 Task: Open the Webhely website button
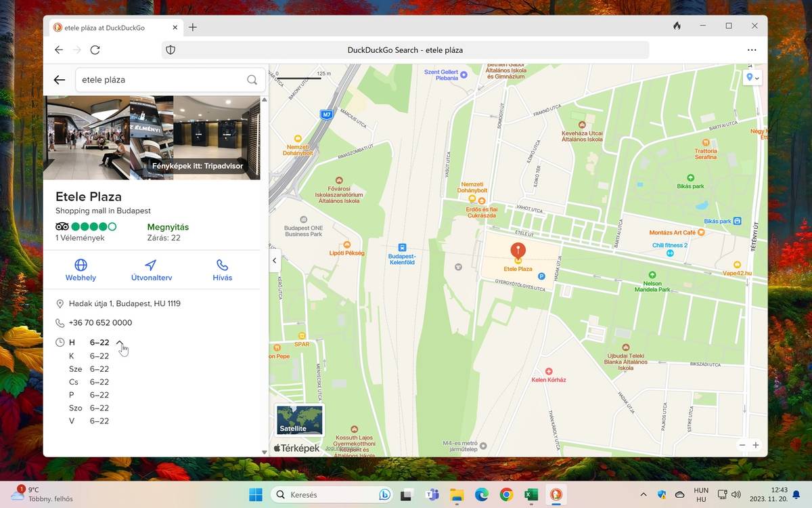[81, 270]
